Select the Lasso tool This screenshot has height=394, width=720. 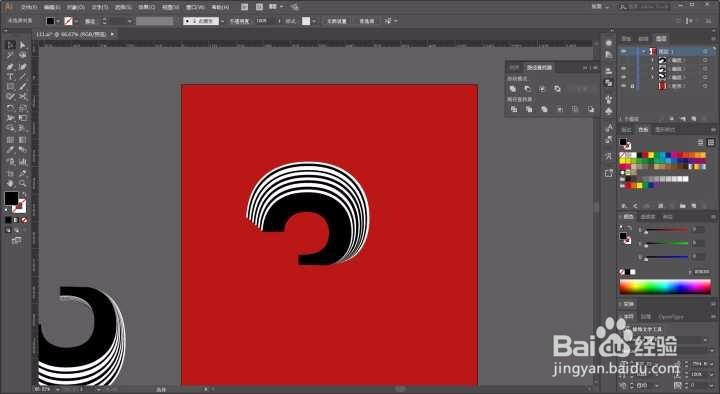(22, 55)
